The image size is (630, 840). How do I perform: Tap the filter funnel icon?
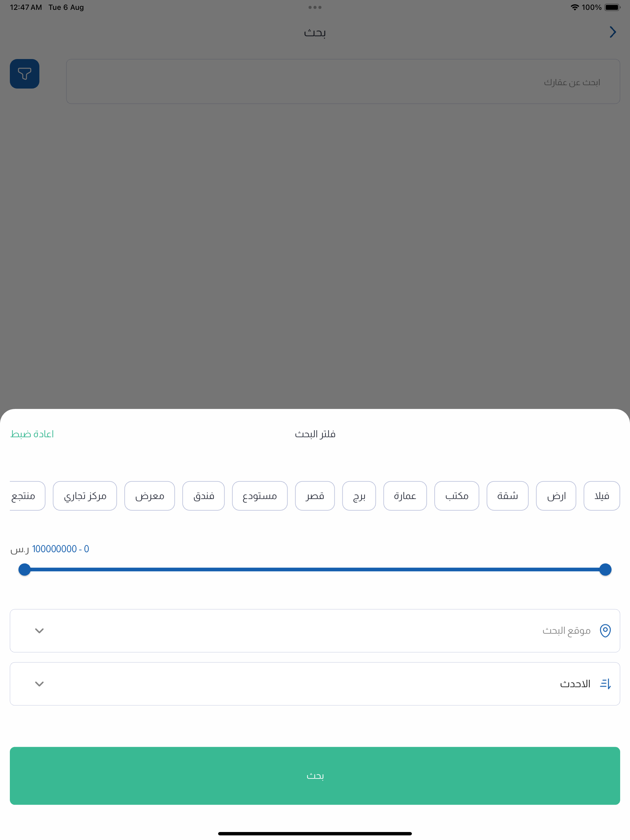[x=25, y=74]
